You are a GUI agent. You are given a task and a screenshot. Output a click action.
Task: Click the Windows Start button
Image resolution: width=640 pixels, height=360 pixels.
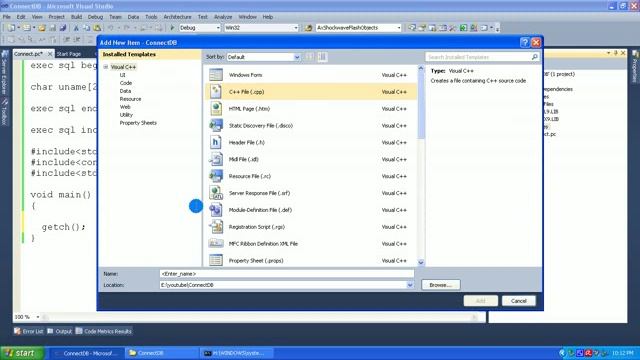click(22, 353)
